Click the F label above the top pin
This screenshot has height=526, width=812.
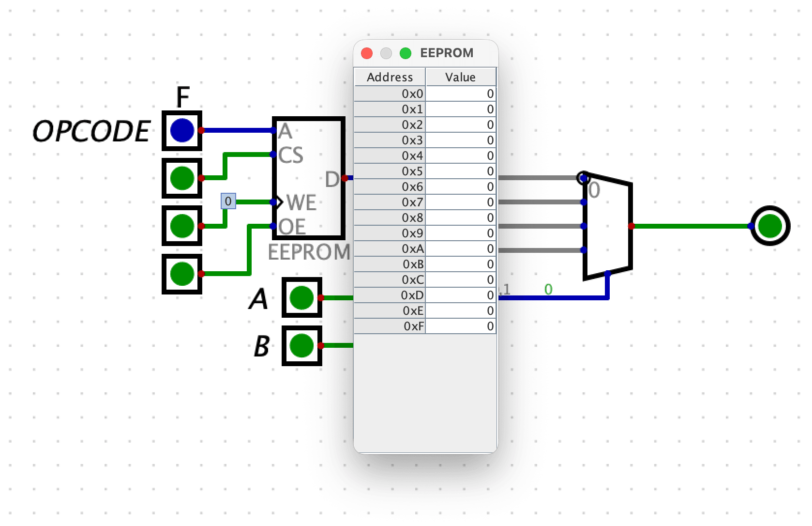(182, 97)
